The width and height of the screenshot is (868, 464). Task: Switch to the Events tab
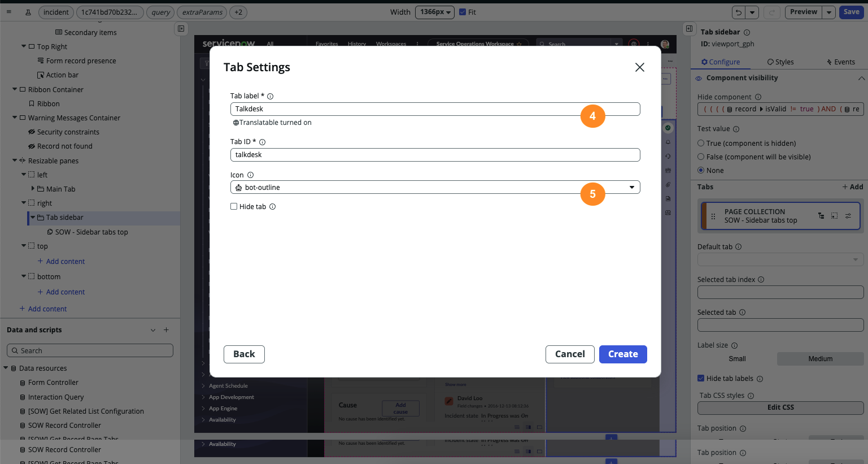[x=841, y=62]
